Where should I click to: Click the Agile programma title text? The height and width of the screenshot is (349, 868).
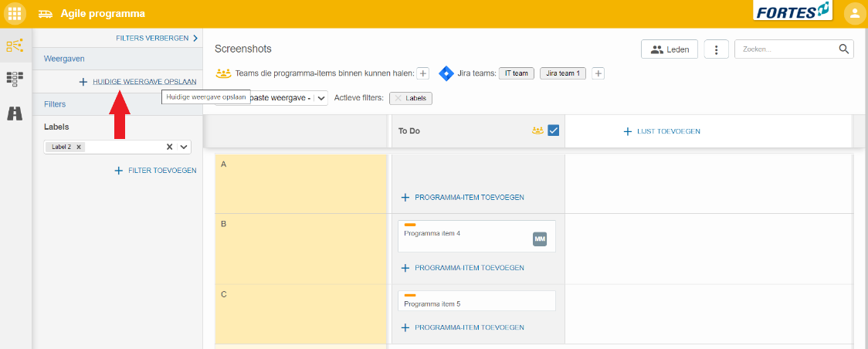click(x=103, y=13)
